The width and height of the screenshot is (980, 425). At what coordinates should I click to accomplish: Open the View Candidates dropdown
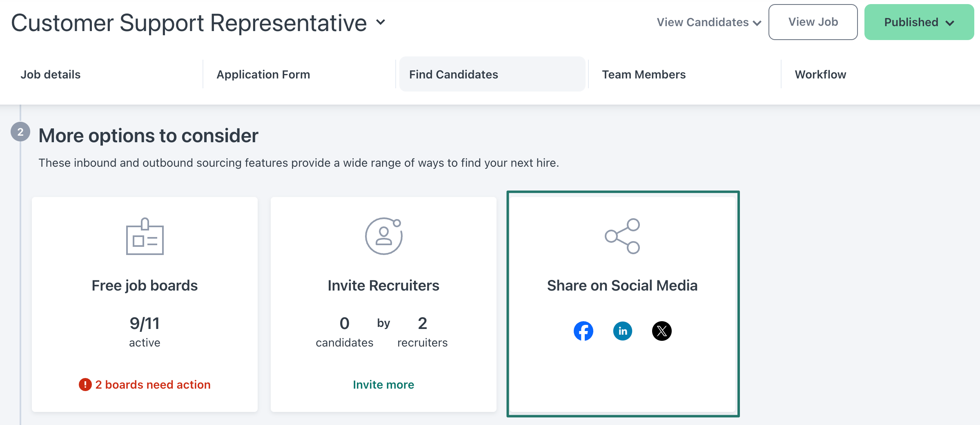coord(709,22)
